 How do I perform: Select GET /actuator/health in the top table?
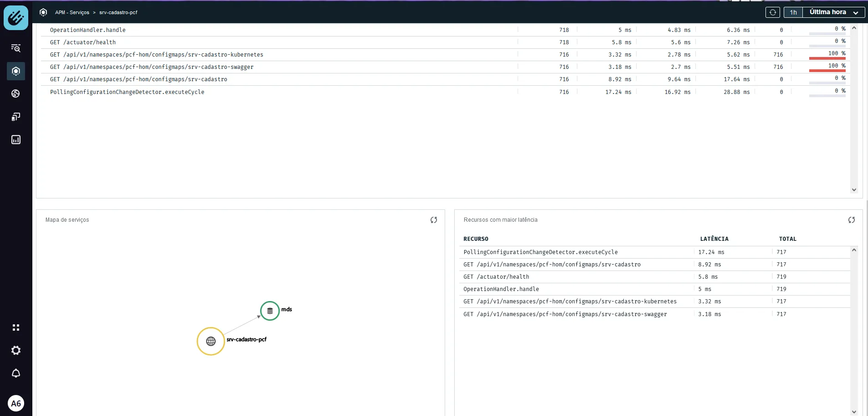pyautogui.click(x=83, y=42)
